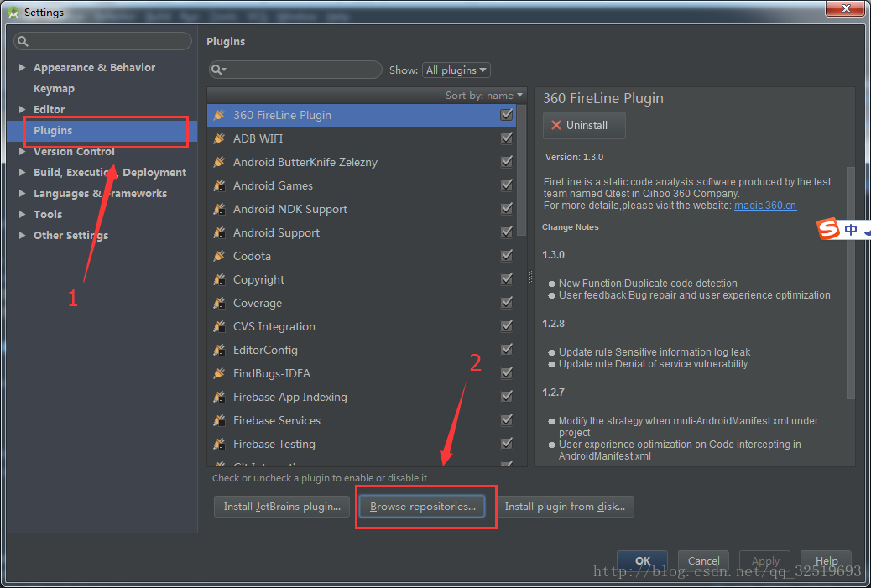Click the Android Studio logo in title bar
Viewport: 871px width, 588px height.
pos(13,13)
